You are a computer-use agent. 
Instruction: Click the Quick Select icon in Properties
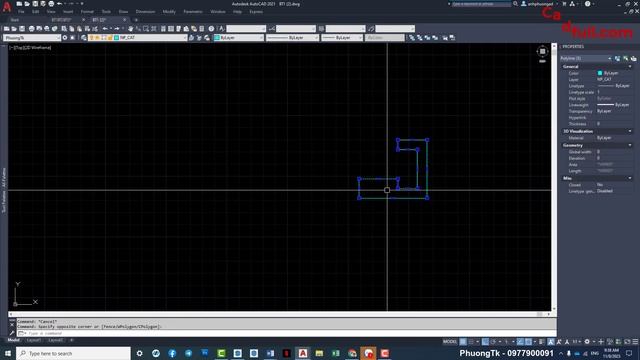coord(633,58)
